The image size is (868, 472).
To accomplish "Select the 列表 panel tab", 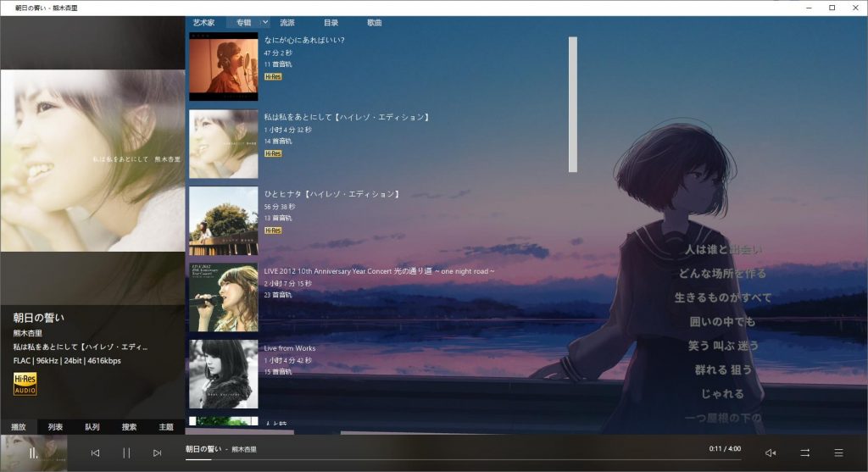I will point(55,426).
